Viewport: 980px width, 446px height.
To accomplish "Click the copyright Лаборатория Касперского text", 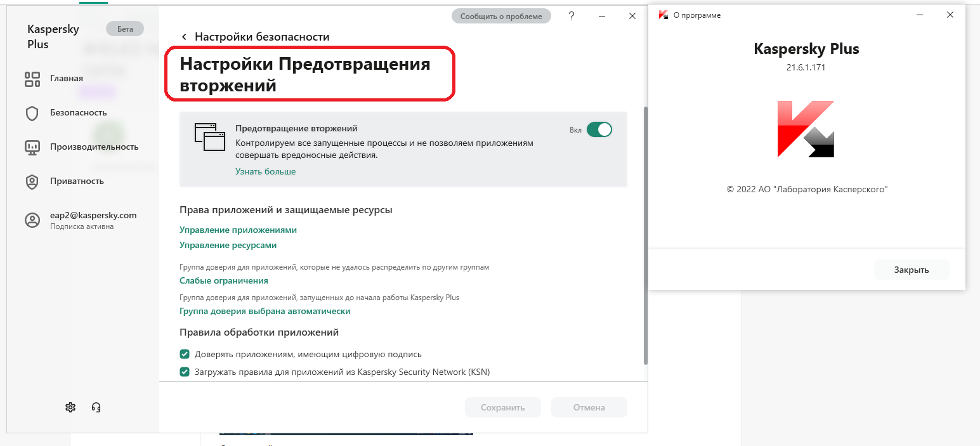I will pos(807,189).
